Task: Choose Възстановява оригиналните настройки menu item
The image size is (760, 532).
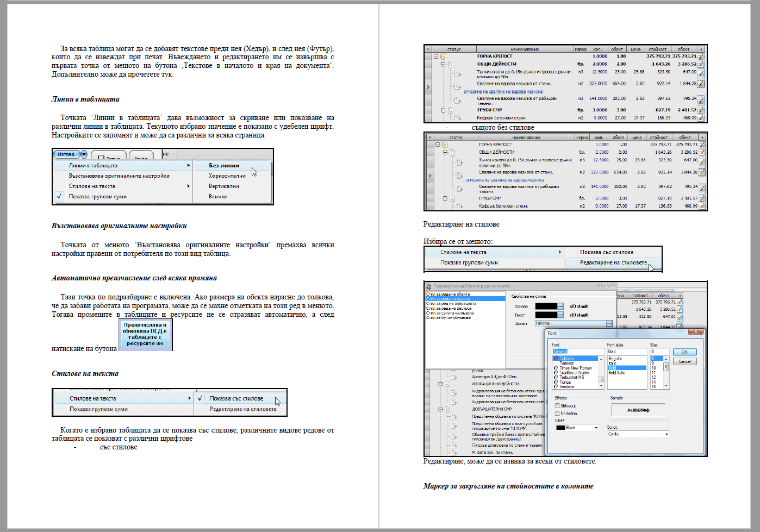Action: coord(123,176)
